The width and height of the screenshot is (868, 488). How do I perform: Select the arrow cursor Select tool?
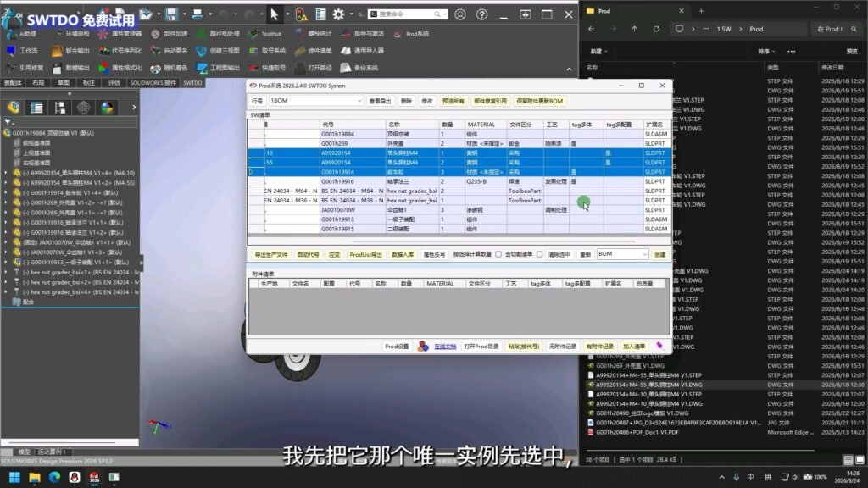point(275,14)
